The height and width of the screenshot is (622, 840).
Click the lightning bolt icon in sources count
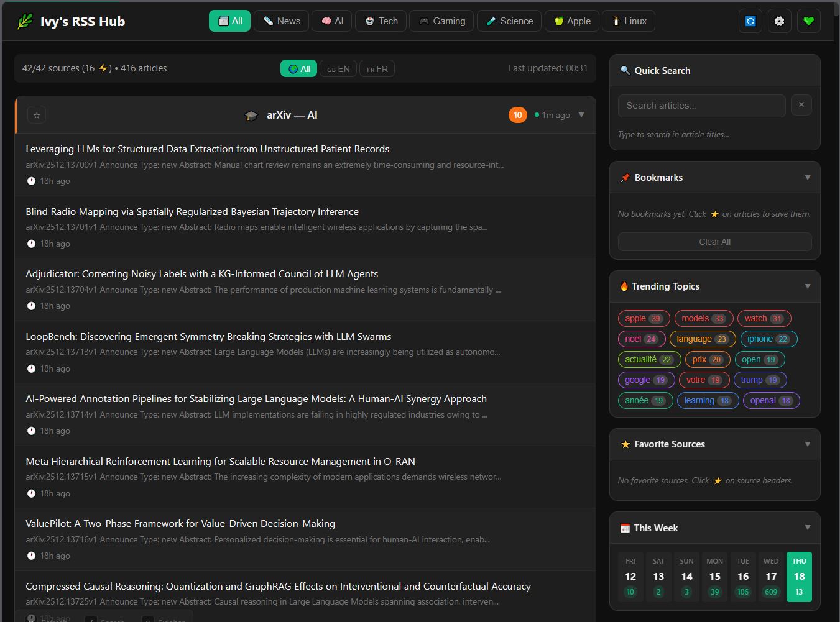103,68
